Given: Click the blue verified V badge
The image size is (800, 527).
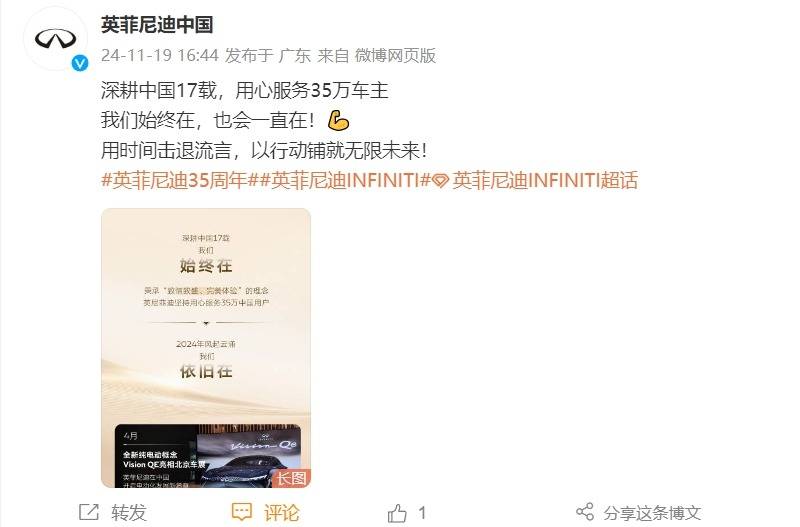Looking at the screenshot, I should tap(80, 63).
